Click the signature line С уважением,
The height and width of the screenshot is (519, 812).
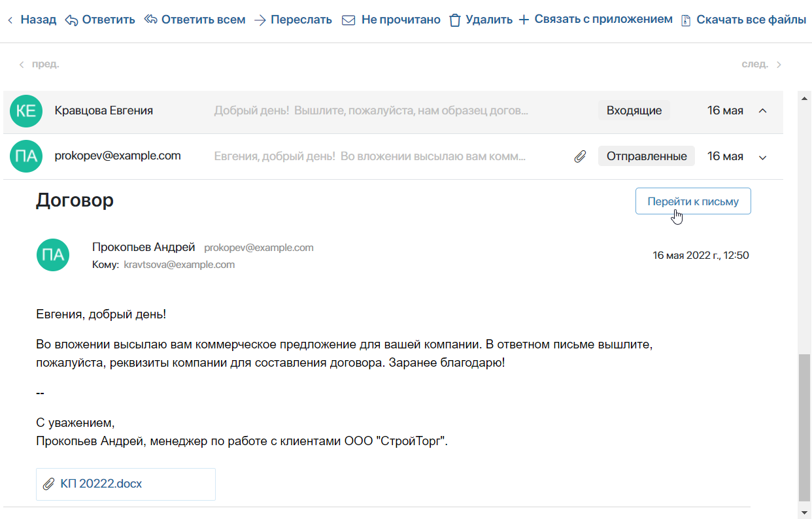pyautogui.click(x=75, y=423)
